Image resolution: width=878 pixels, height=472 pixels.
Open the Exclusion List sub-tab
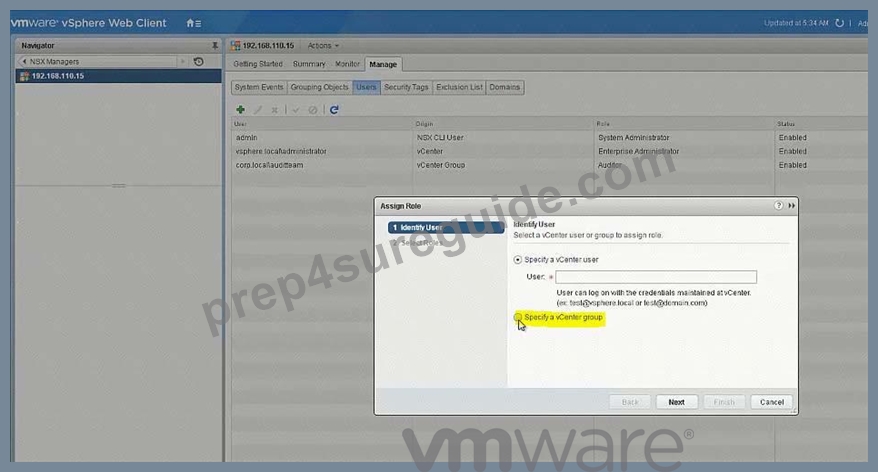(x=459, y=87)
